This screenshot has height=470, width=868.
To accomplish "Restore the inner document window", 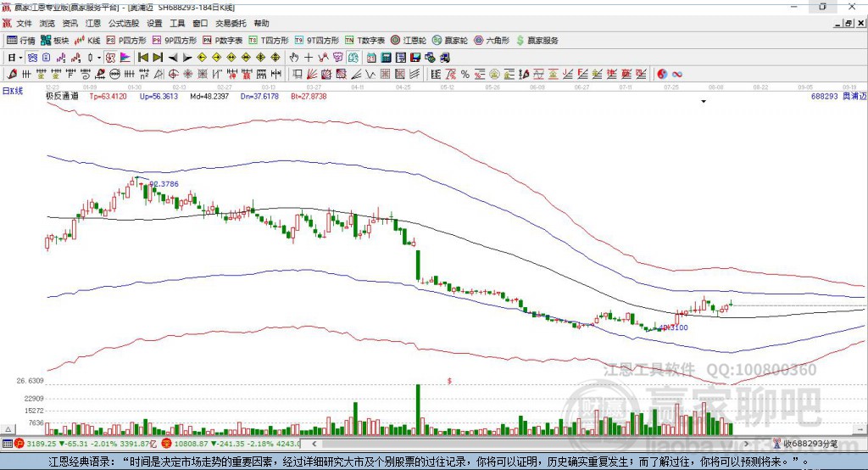I will (849, 23).
